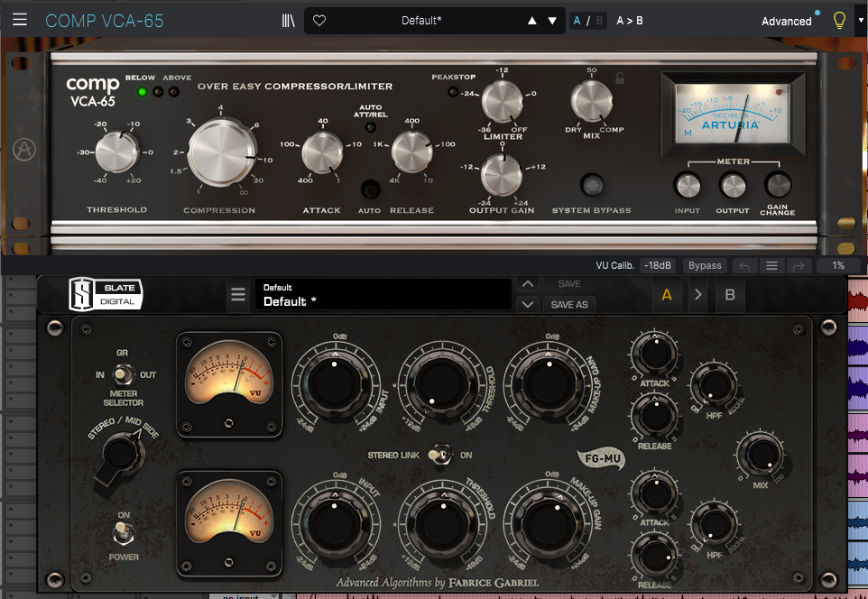Click the top channel Make-Up Gain knob
The image size is (868, 599).
tap(549, 384)
